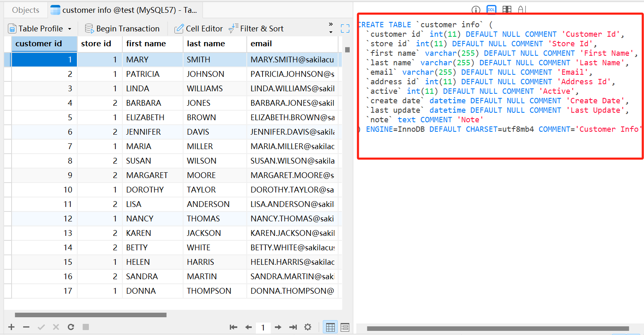644x335 pixels.
Task: Switch to grid view
Action: tap(330, 327)
